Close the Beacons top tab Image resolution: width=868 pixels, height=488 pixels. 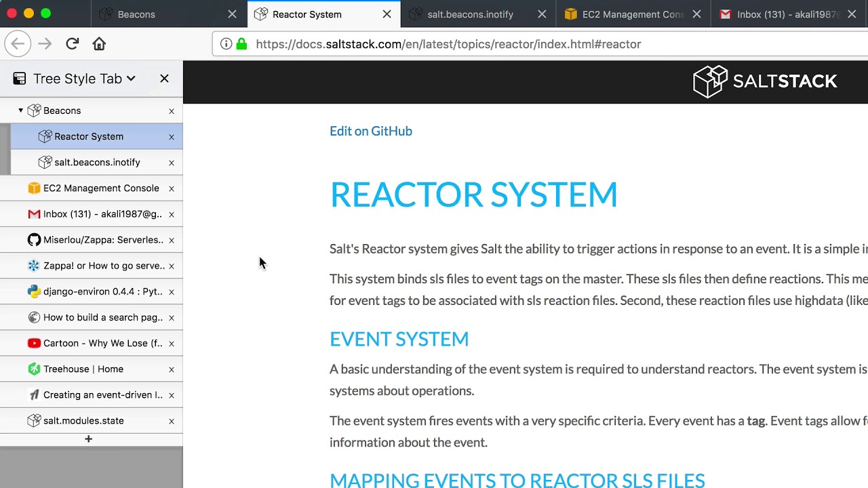coord(232,14)
